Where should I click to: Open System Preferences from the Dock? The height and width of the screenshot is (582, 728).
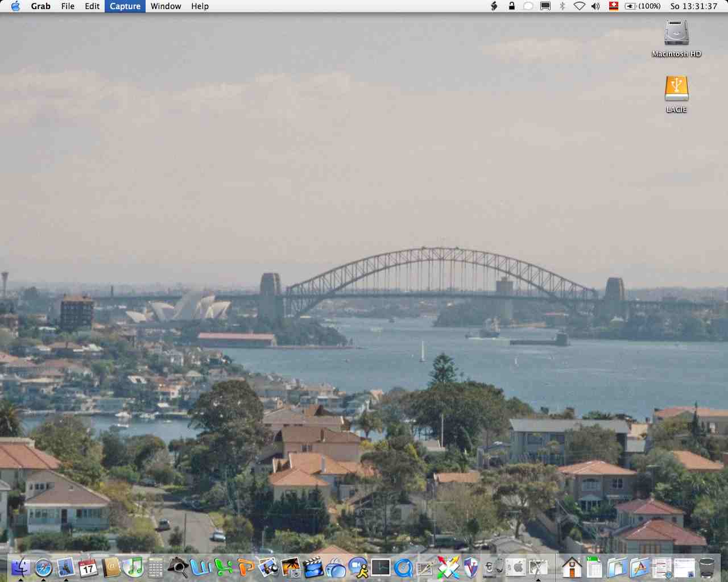516,567
